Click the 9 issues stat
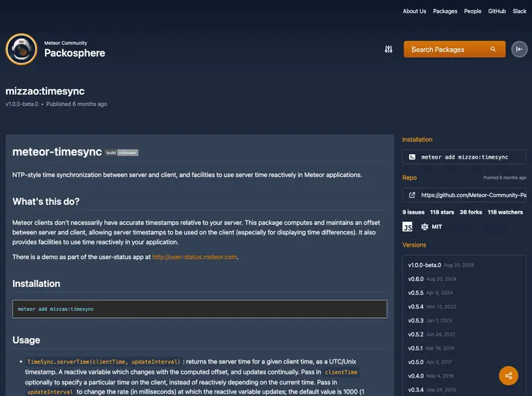 coord(413,212)
